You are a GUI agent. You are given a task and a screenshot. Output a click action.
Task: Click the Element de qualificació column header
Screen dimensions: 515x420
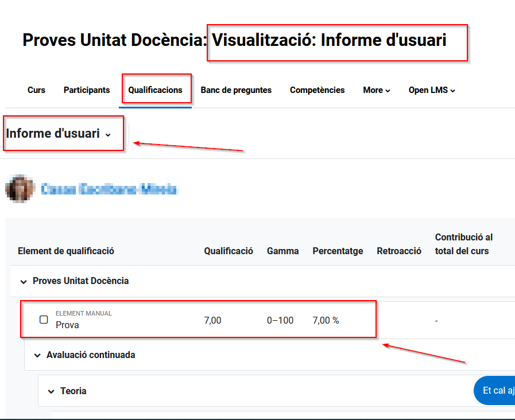pyautogui.click(x=66, y=251)
